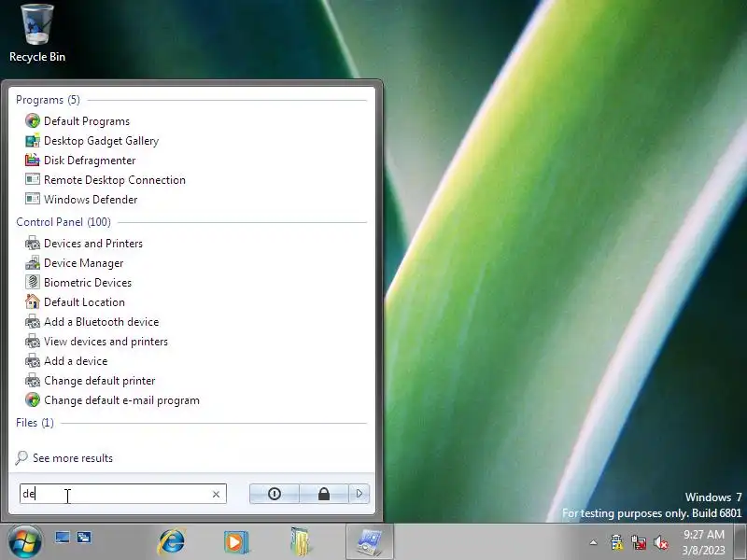This screenshot has height=560, width=747.
Task: Open Disk Defragmenter search result
Action: tap(90, 160)
